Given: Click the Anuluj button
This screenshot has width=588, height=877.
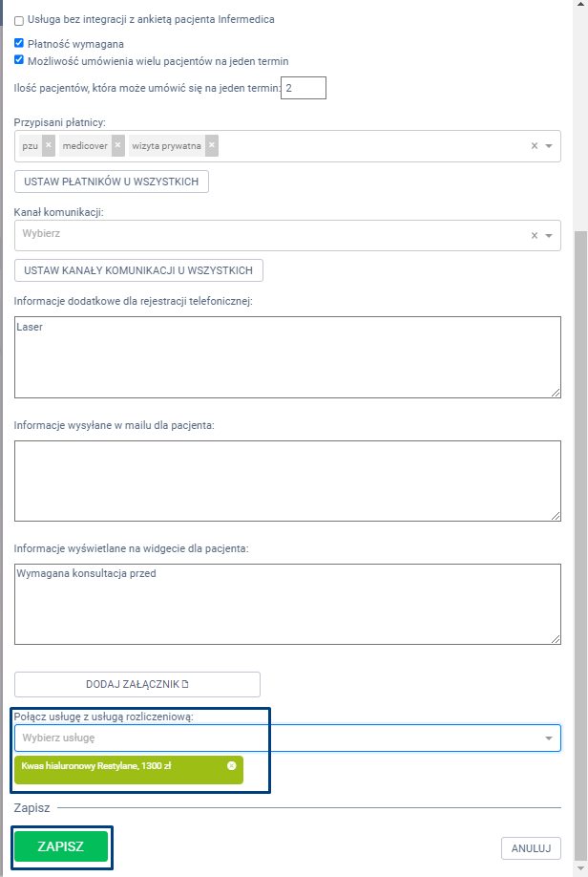Looking at the screenshot, I should (531, 847).
